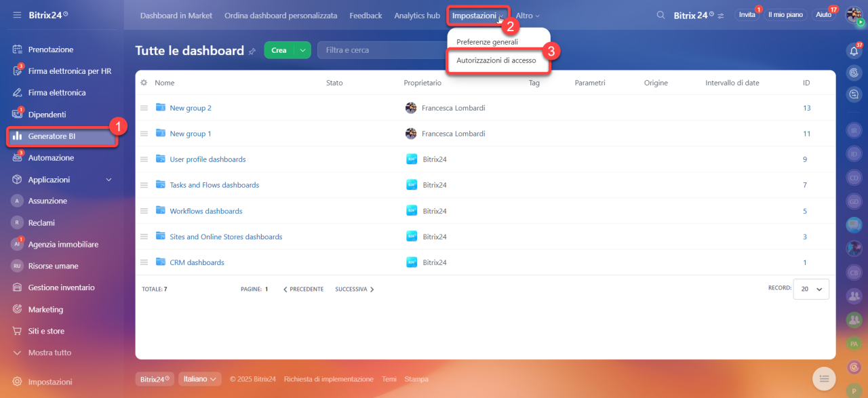The height and width of the screenshot is (398, 868).
Task: Open the Italiano language selector
Action: [200, 379]
